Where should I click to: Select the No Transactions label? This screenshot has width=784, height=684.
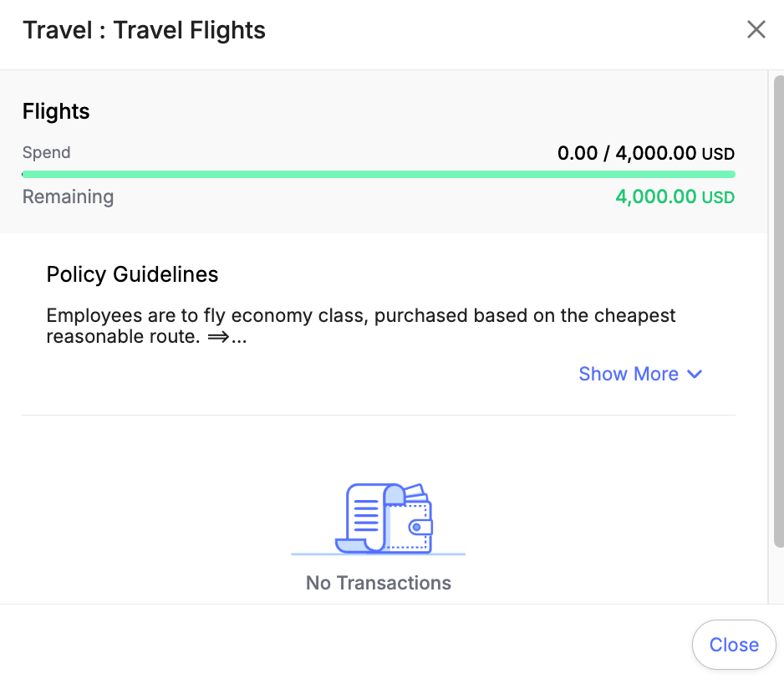pyautogui.click(x=379, y=583)
